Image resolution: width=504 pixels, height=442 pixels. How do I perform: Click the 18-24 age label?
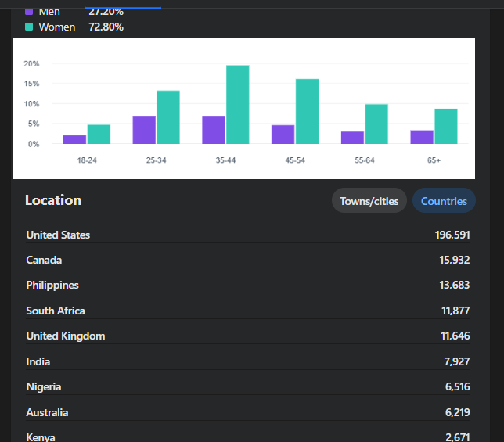pos(87,160)
